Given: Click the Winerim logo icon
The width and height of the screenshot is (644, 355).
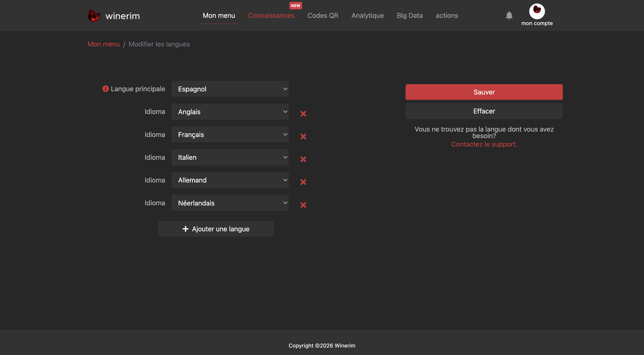Looking at the screenshot, I should pos(94,16).
